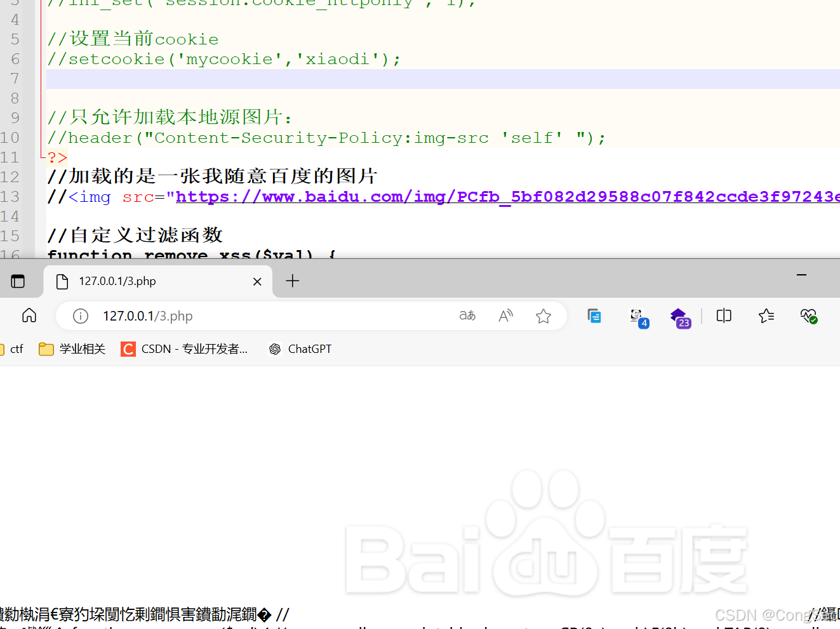Screen dimensions: 840x629
Task: Open the Favorites list
Action: click(x=766, y=315)
